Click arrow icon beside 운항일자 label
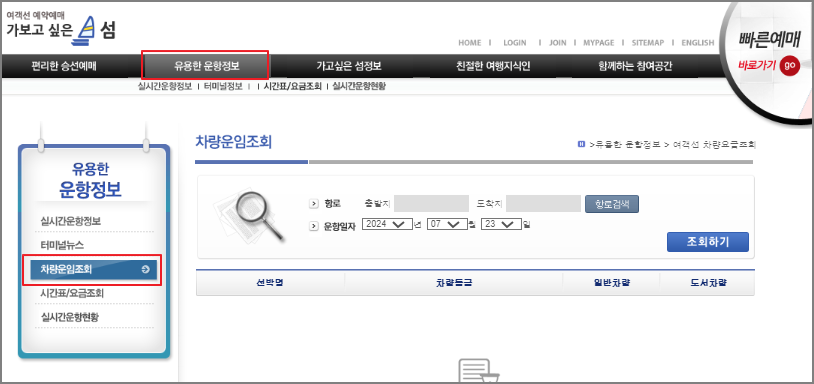Viewport: 814px width, 384px height. pyautogui.click(x=313, y=226)
